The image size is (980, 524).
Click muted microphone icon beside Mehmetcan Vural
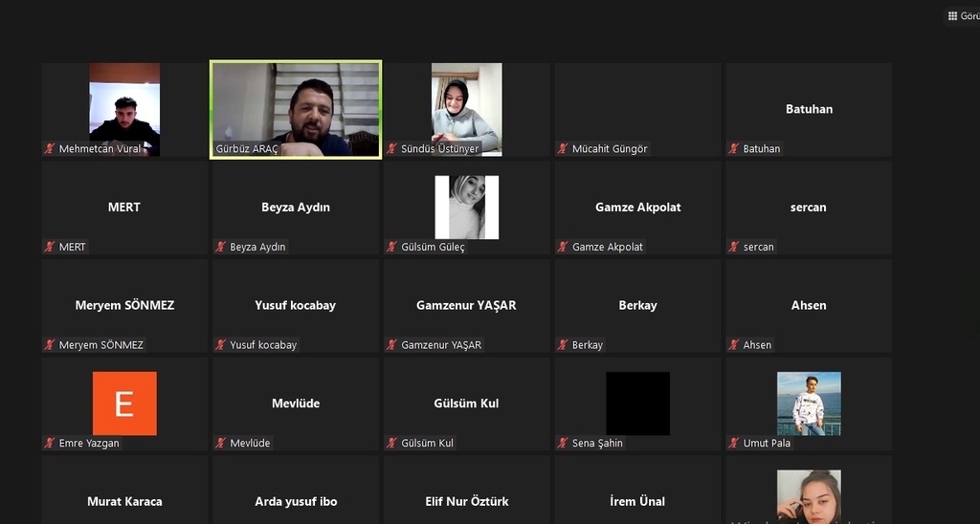click(x=50, y=149)
